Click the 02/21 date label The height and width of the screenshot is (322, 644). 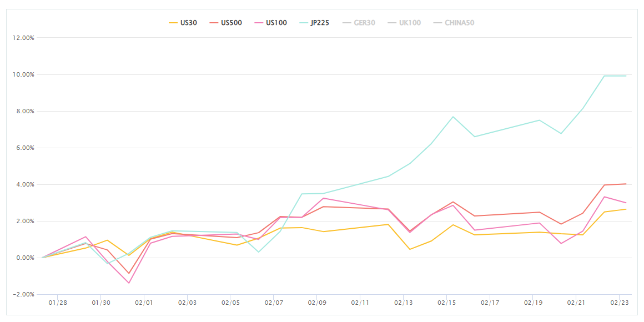576,303
